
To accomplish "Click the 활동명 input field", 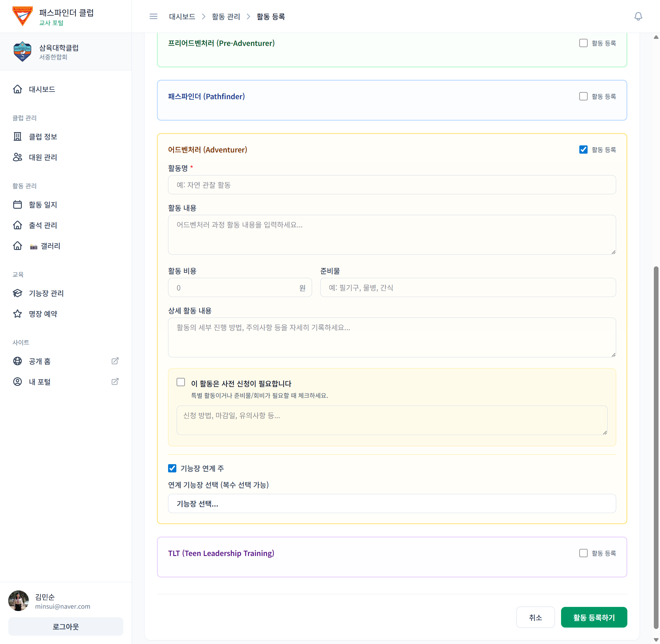I will point(392,185).
